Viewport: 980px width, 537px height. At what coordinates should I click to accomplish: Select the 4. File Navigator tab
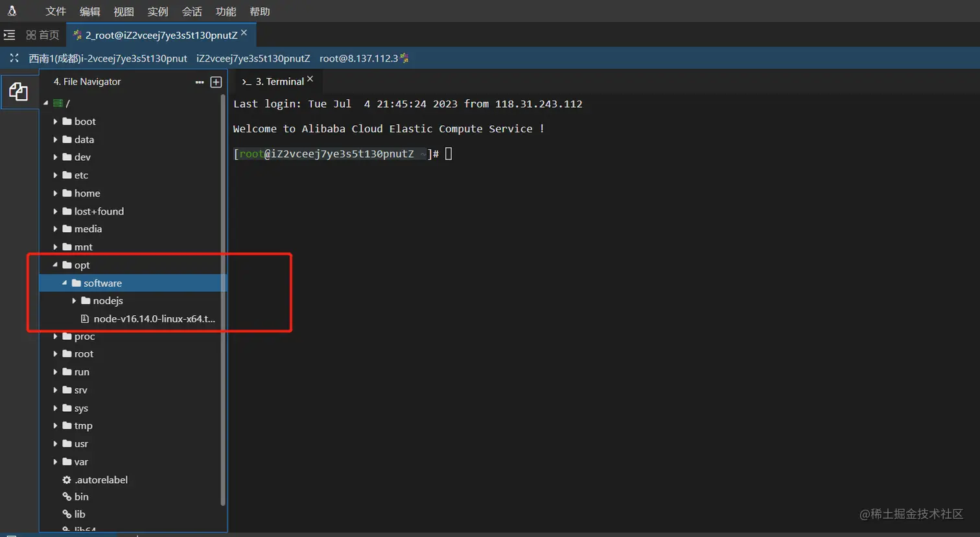click(87, 82)
